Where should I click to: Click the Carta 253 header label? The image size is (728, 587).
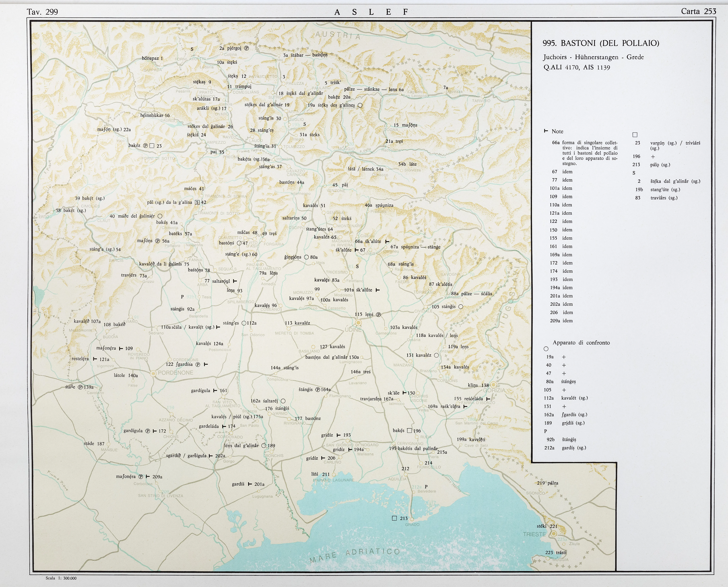(x=699, y=11)
